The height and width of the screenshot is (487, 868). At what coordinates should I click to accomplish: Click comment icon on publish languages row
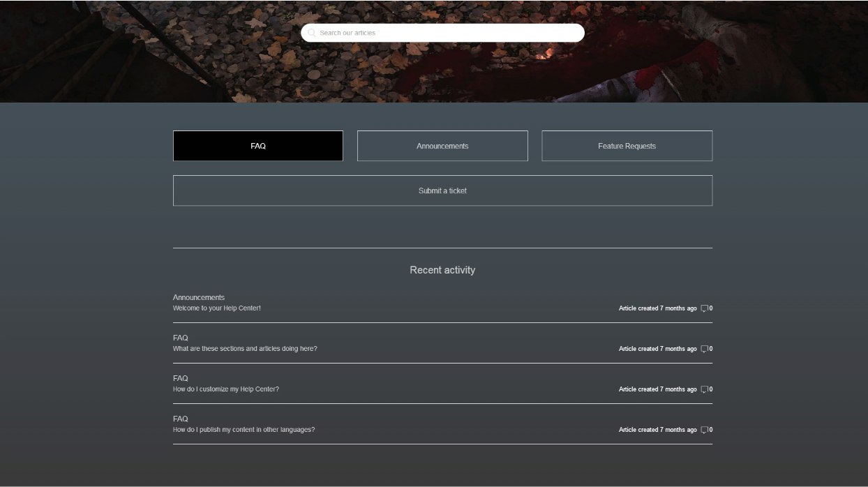(705, 430)
